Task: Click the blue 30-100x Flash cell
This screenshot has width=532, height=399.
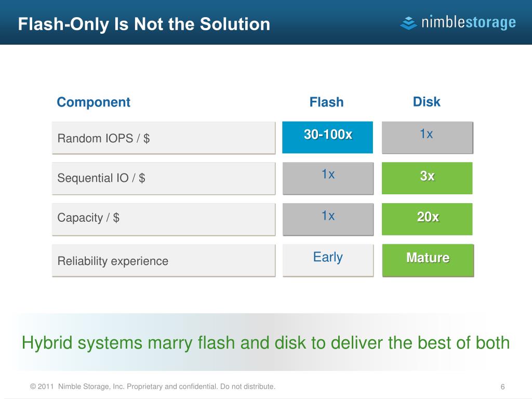Action: click(327, 137)
